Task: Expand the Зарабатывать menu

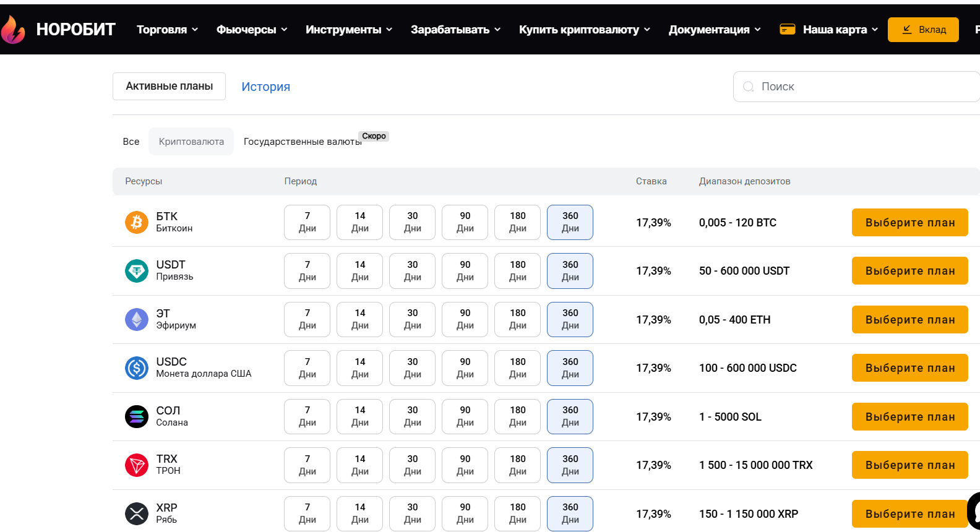Action: coord(455,29)
